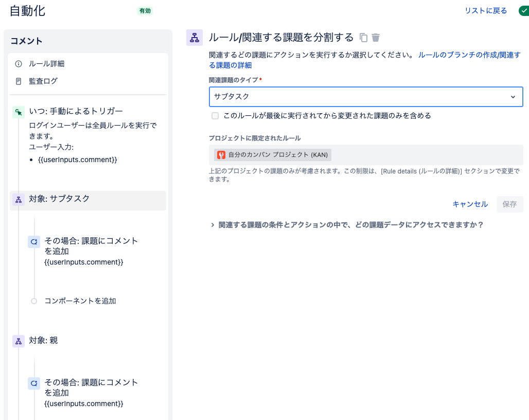Image resolution: width=529 pixels, height=420 pixels.
Task: Click コンポーネントを追加 under the subtask branch
Action: click(x=80, y=301)
